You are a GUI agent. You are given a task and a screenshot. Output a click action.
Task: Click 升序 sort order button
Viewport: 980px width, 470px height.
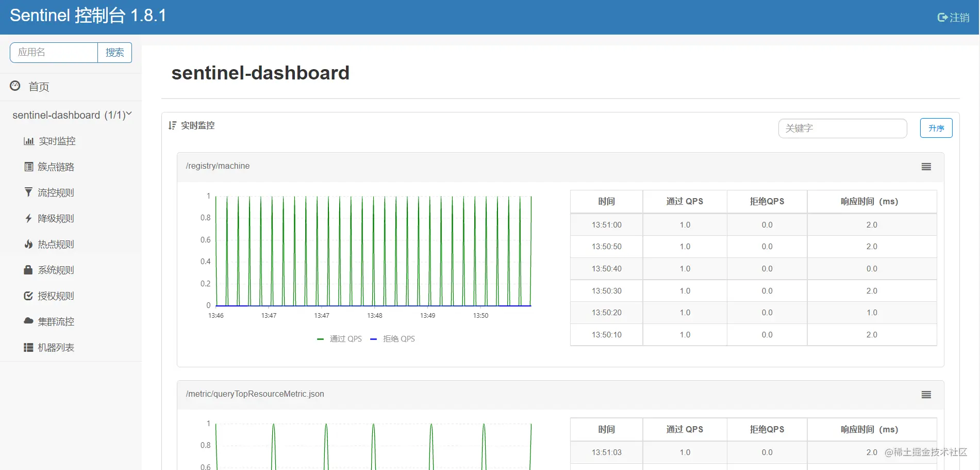(936, 128)
